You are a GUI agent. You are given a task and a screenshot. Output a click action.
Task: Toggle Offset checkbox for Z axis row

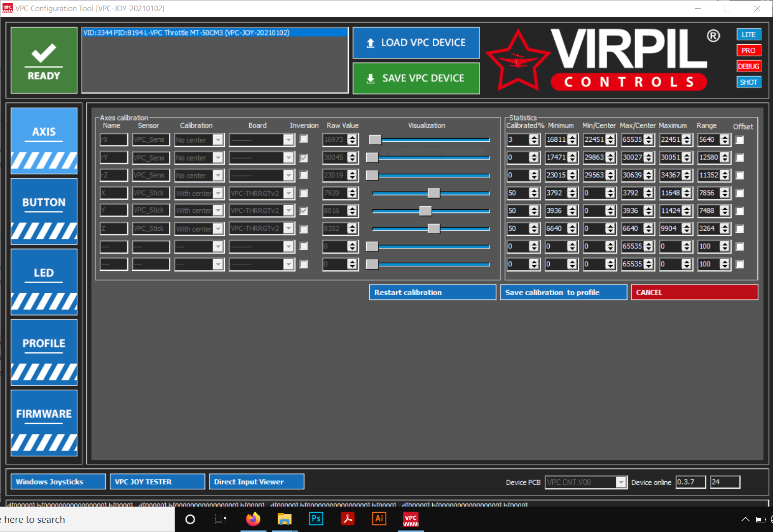740,229
